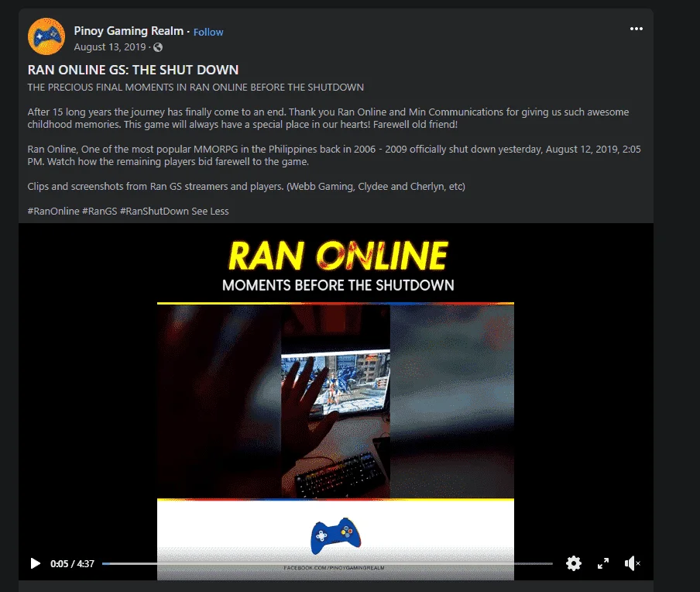Open video settings gear
Viewport: 700px width, 592px height.
(574, 563)
